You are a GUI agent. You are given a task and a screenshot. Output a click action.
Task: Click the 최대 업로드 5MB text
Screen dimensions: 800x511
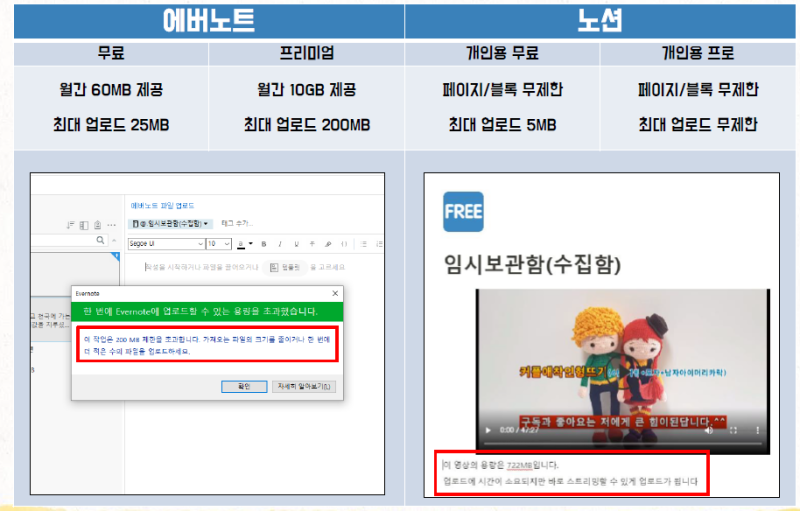click(x=503, y=124)
